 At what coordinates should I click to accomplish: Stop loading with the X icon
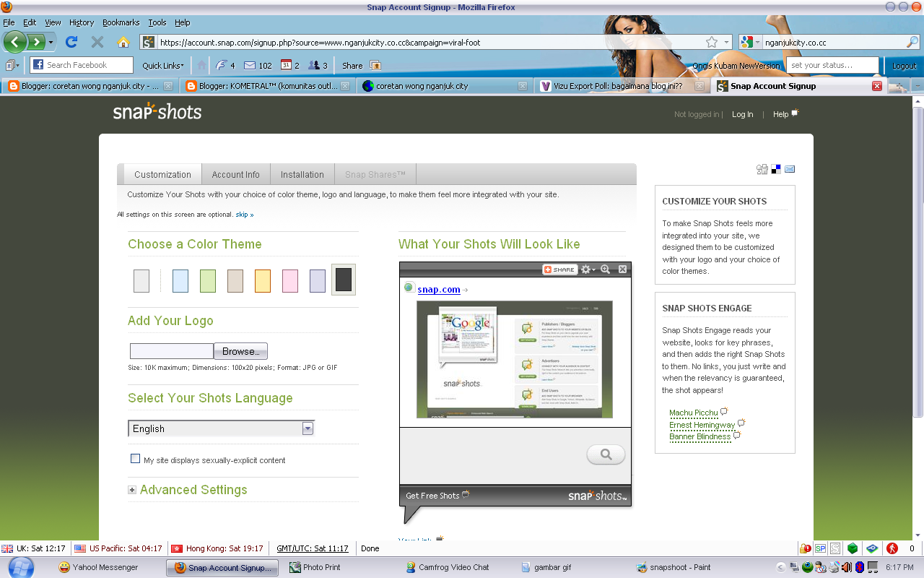click(x=97, y=42)
